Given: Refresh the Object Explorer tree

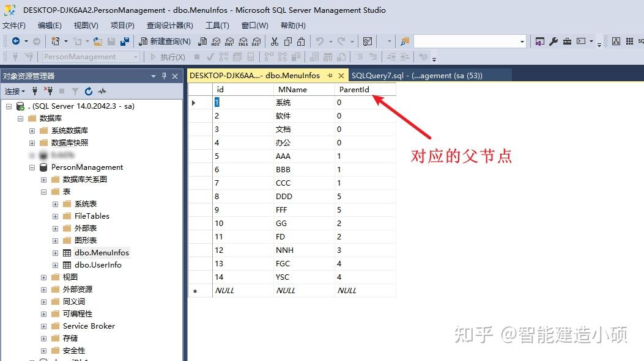Looking at the screenshot, I should (x=89, y=91).
